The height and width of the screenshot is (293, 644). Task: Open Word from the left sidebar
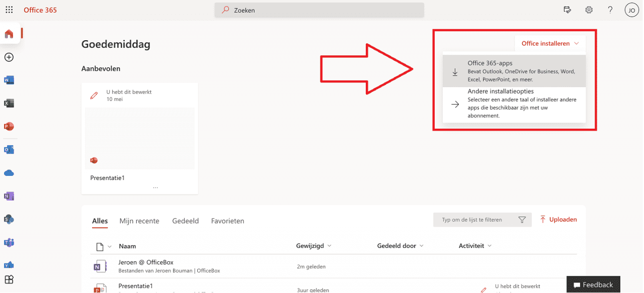click(9, 80)
